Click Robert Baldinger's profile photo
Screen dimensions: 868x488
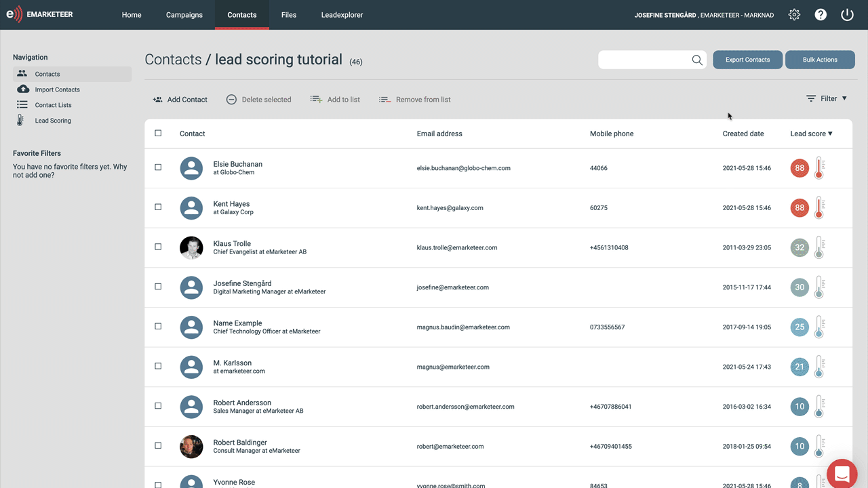(191, 447)
